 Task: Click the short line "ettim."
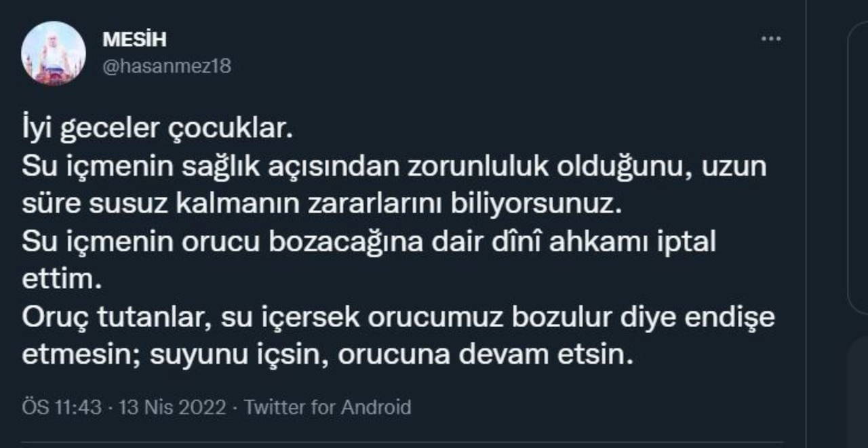point(62,280)
